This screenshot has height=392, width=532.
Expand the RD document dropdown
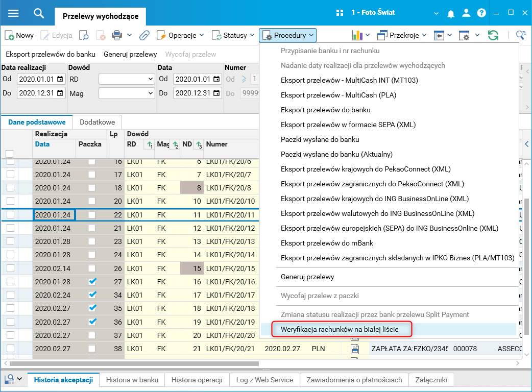point(150,79)
